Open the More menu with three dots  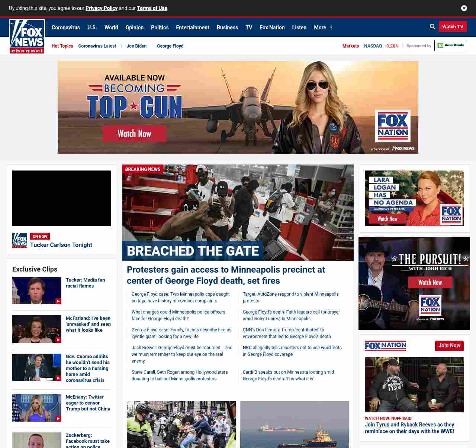tap(323, 27)
